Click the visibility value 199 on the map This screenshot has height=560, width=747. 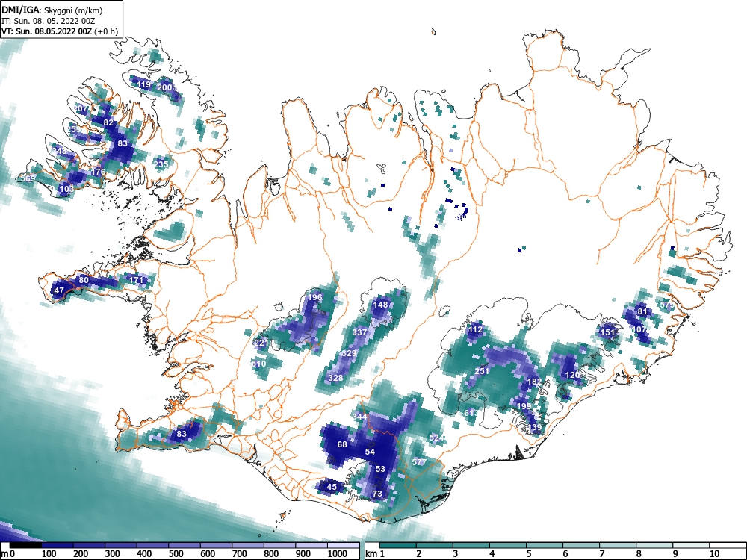click(x=524, y=406)
